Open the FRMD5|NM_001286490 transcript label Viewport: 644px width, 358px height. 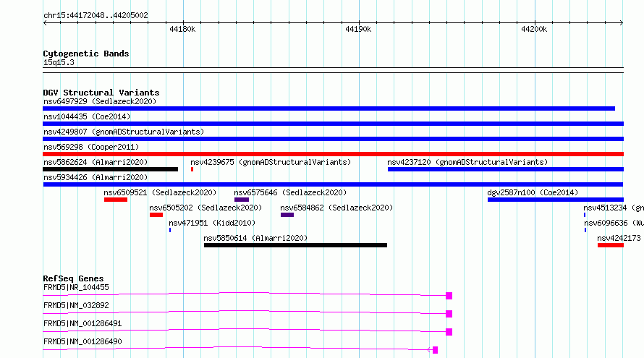(82, 341)
